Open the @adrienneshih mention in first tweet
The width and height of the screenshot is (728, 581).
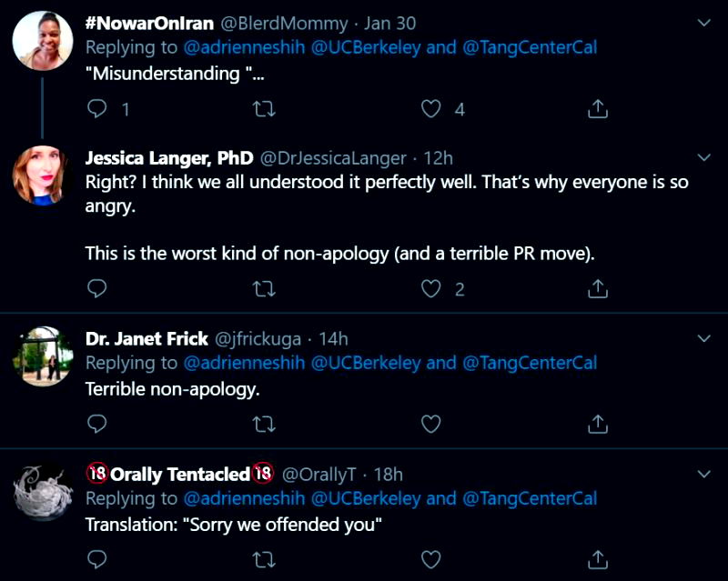pyautogui.click(x=243, y=47)
